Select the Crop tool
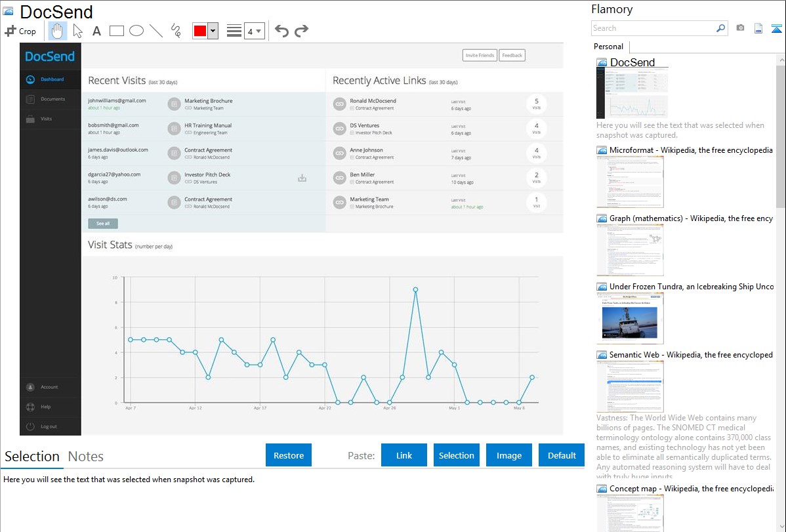The height and width of the screenshot is (532, 786). [x=20, y=31]
